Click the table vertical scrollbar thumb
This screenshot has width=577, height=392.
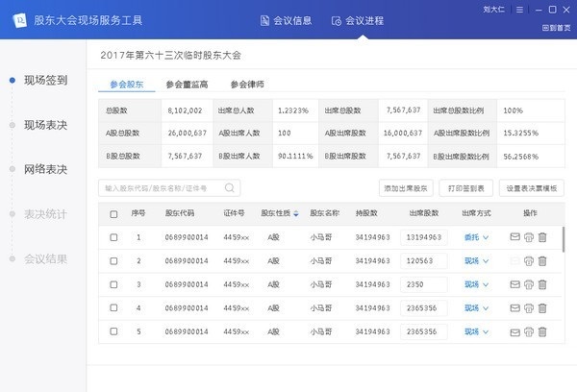[563, 239]
